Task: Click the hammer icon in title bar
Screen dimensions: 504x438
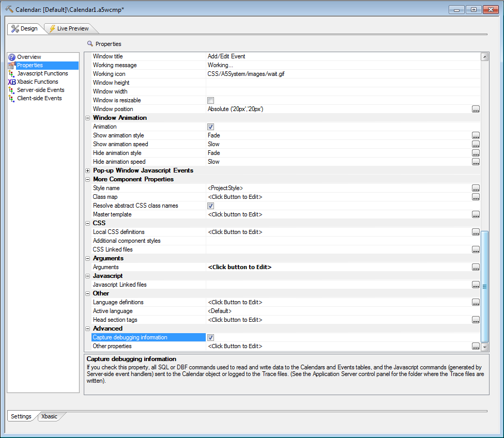Action: 9,9
